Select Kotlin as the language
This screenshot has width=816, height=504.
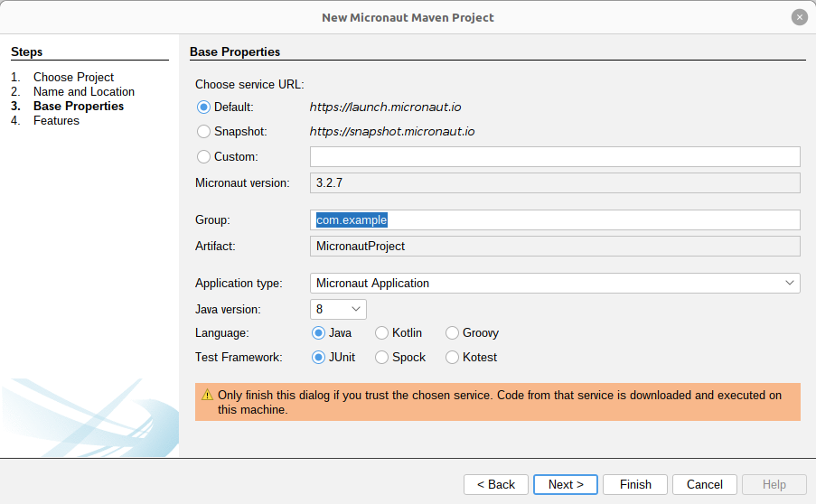click(x=381, y=333)
